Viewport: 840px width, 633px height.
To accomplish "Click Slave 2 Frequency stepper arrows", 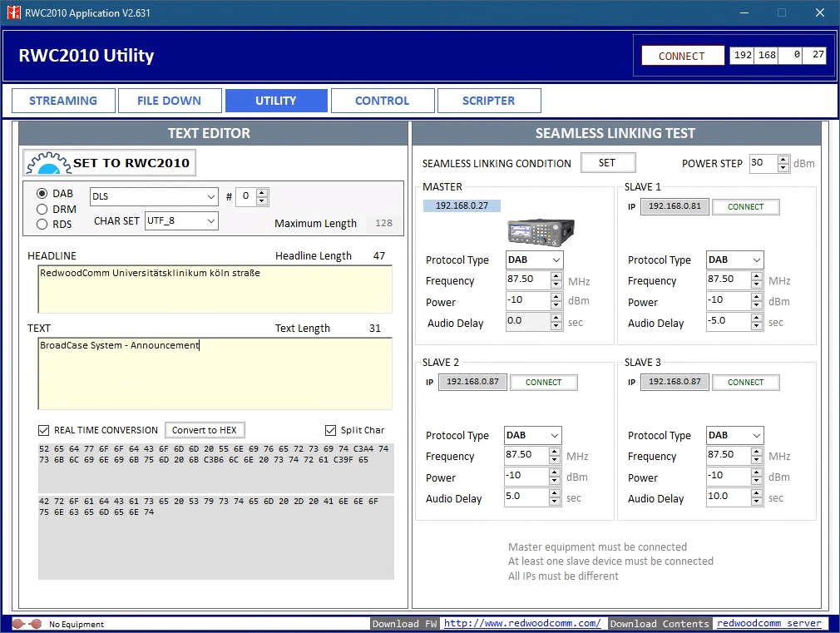I will (555, 455).
